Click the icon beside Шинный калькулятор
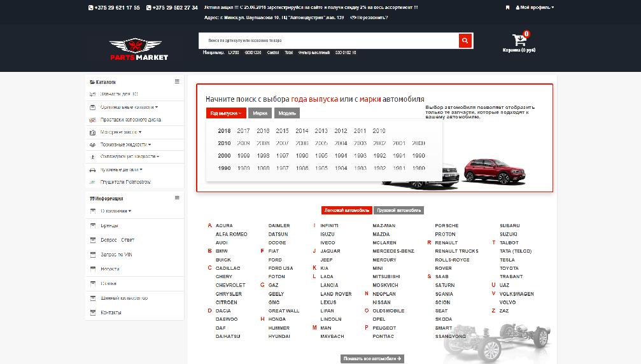 93,298
